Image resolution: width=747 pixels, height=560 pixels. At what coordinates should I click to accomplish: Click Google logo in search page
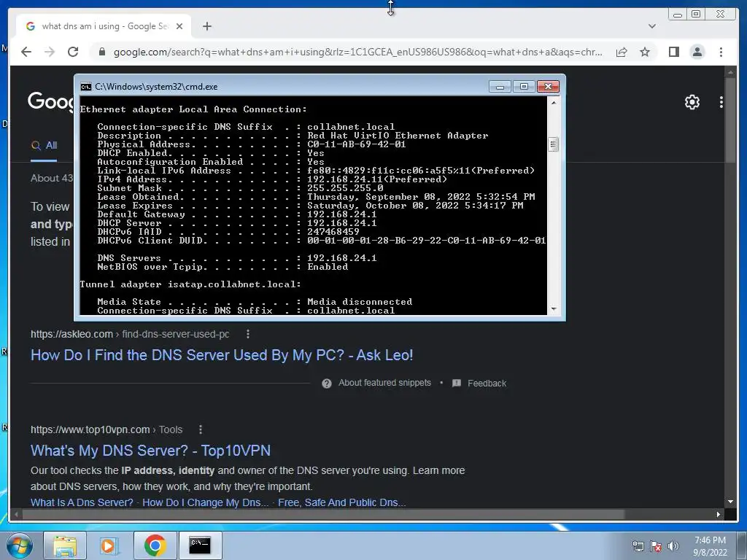pos(50,101)
